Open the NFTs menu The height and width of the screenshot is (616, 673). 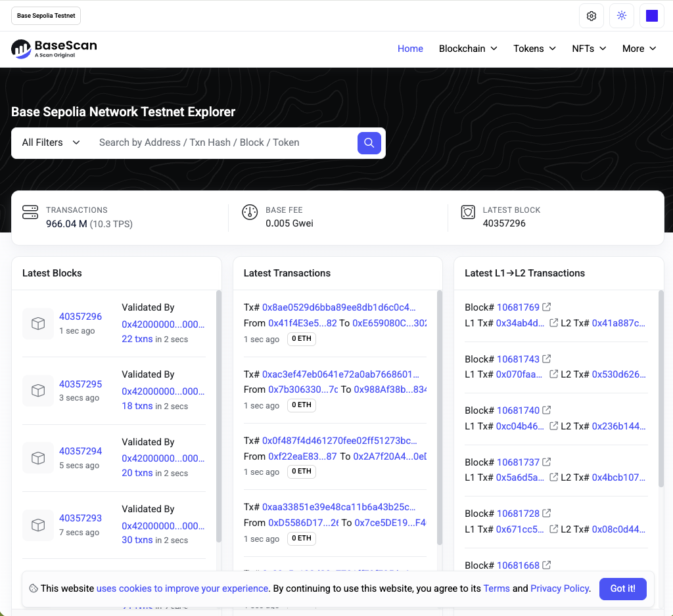[588, 49]
